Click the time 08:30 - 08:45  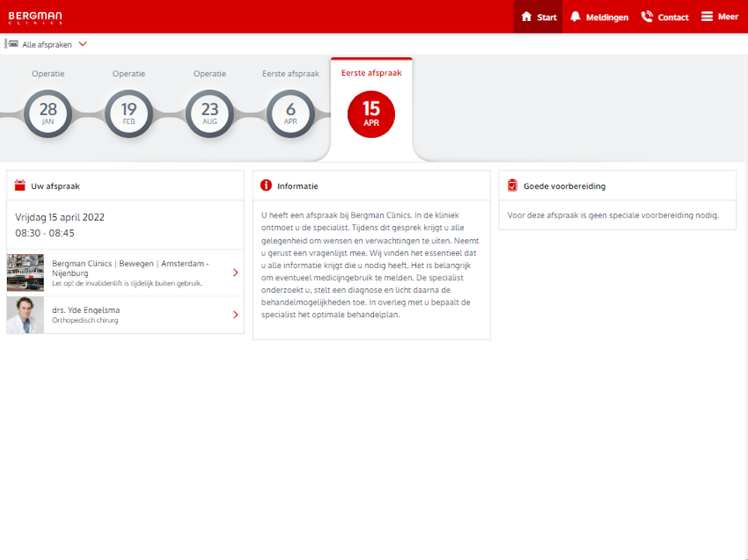point(45,233)
